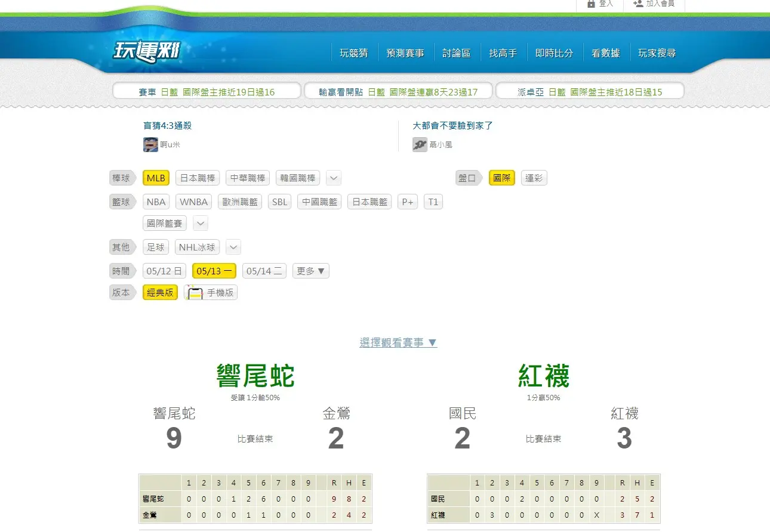
Task: Click 聶小風's avatar picture
Action: coord(420,144)
